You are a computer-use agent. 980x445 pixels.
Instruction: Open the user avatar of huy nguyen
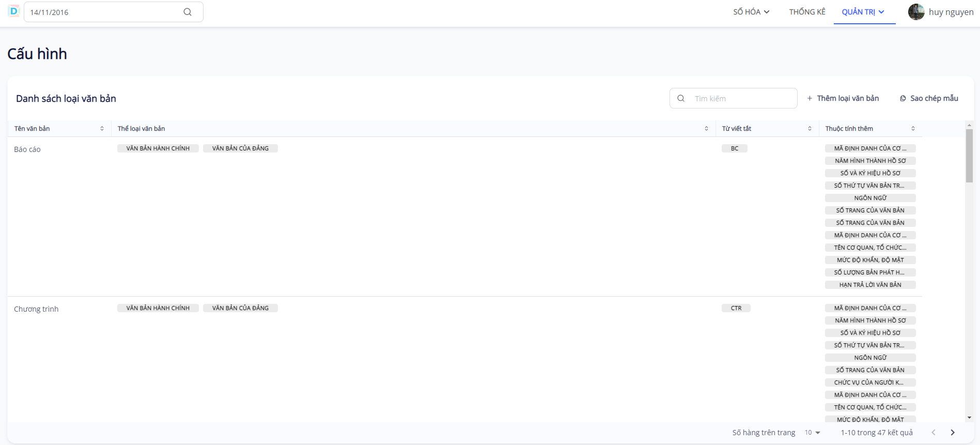tap(916, 12)
